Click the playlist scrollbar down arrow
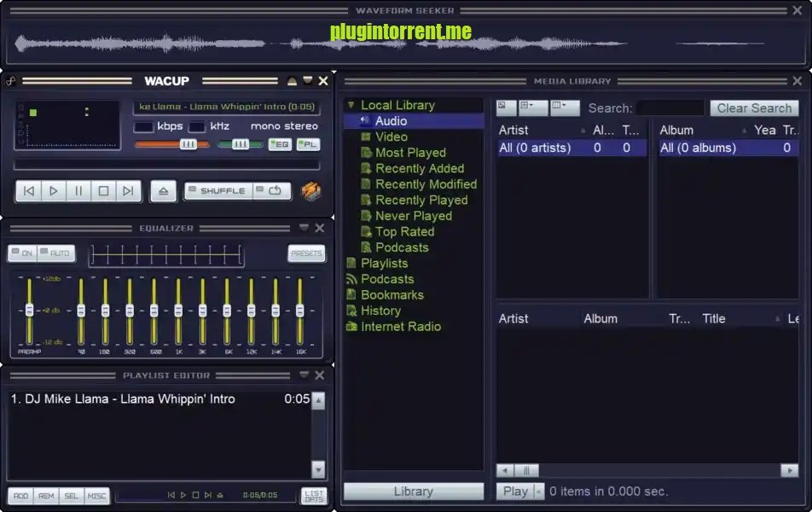Image resolution: width=812 pixels, height=512 pixels. 318,469
